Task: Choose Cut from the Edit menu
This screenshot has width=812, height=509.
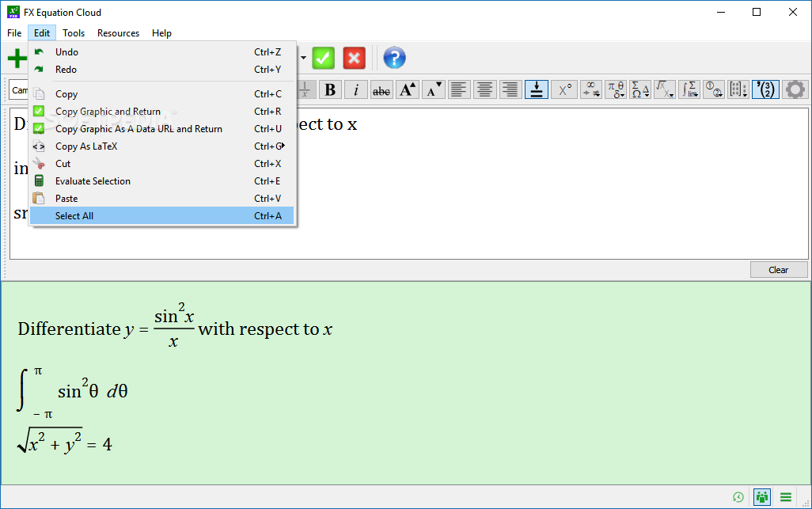Action: 162,164
